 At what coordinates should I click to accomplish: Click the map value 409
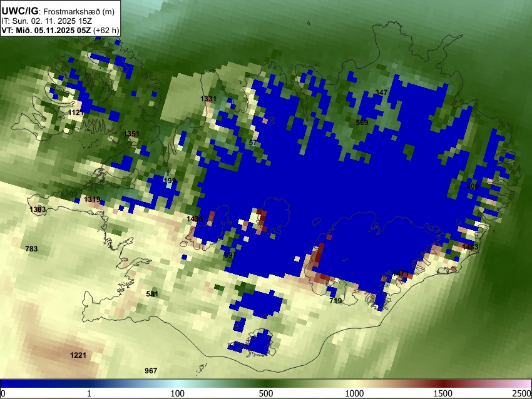point(473,186)
